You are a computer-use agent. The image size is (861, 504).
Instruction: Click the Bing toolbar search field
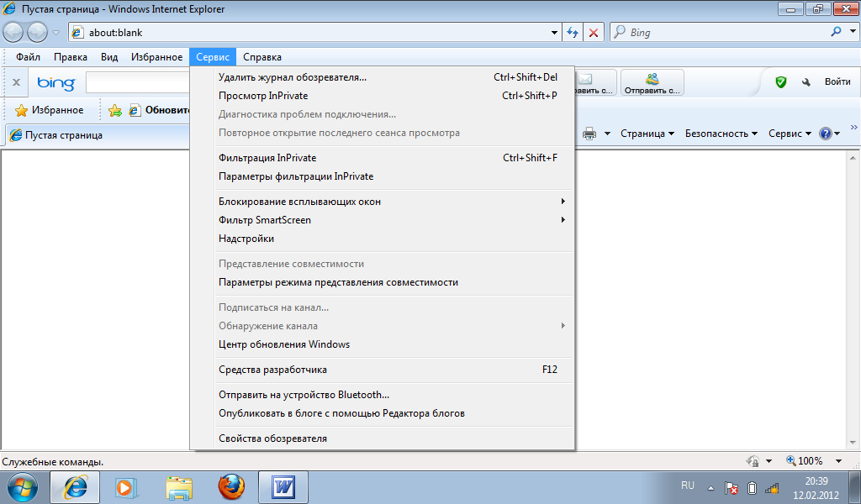[138, 83]
